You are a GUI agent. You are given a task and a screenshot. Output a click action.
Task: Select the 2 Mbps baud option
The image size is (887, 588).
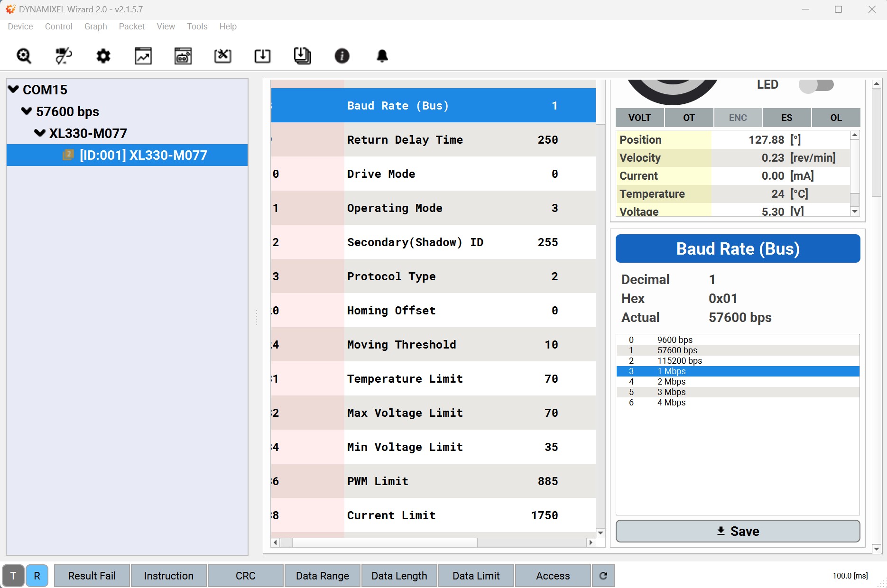point(738,382)
